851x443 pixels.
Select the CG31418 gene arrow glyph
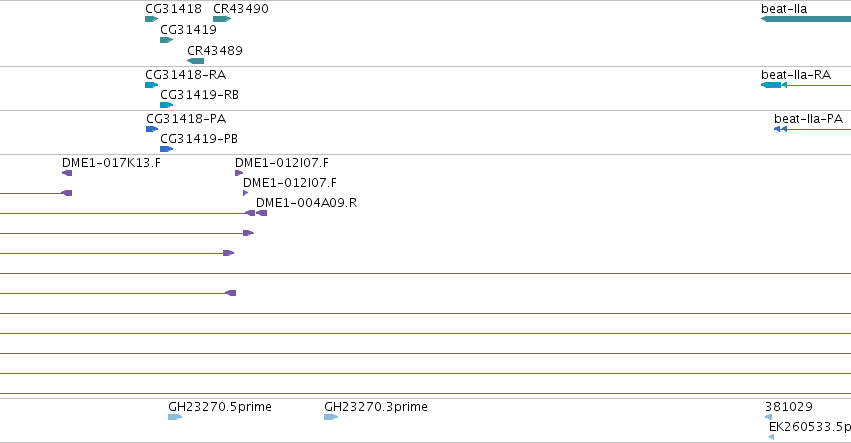coord(151,20)
